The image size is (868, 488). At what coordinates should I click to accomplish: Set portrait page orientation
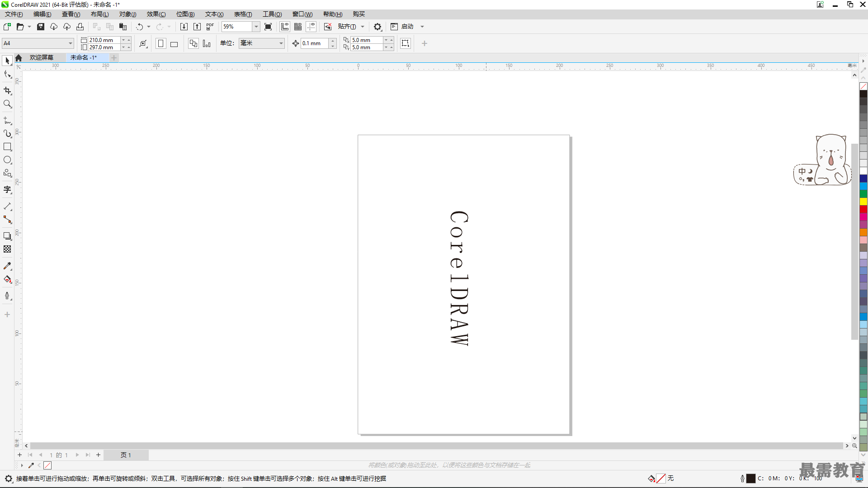pyautogui.click(x=160, y=43)
